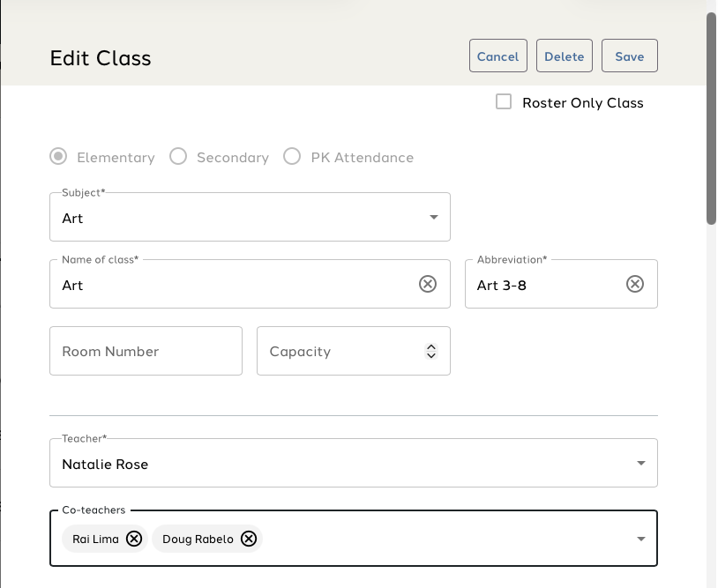Click the Abbreviation text Art 3-8

pyautogui.click(x=503, y=285)
